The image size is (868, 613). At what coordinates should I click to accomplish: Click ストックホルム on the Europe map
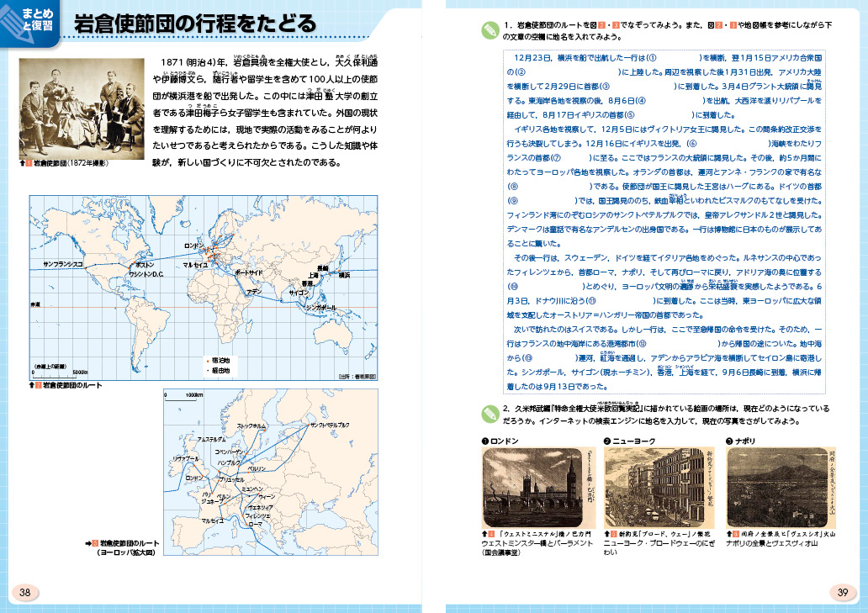coord(251,426)
